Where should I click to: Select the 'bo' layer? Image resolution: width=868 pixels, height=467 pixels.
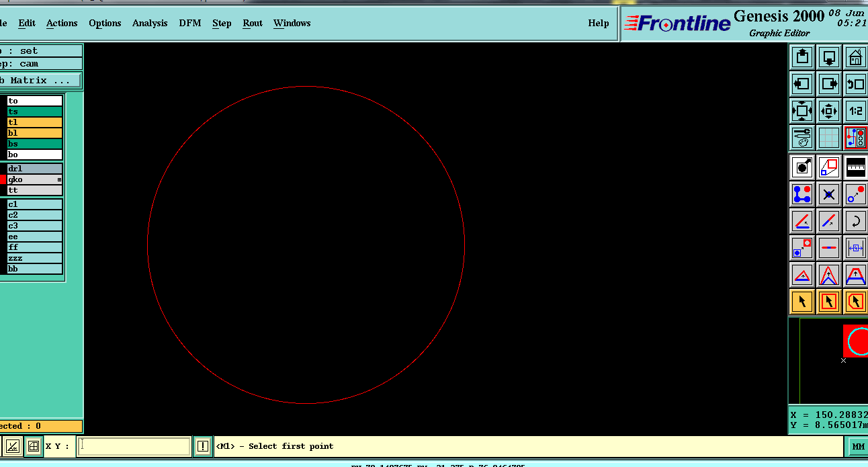[x=34, y=155]
